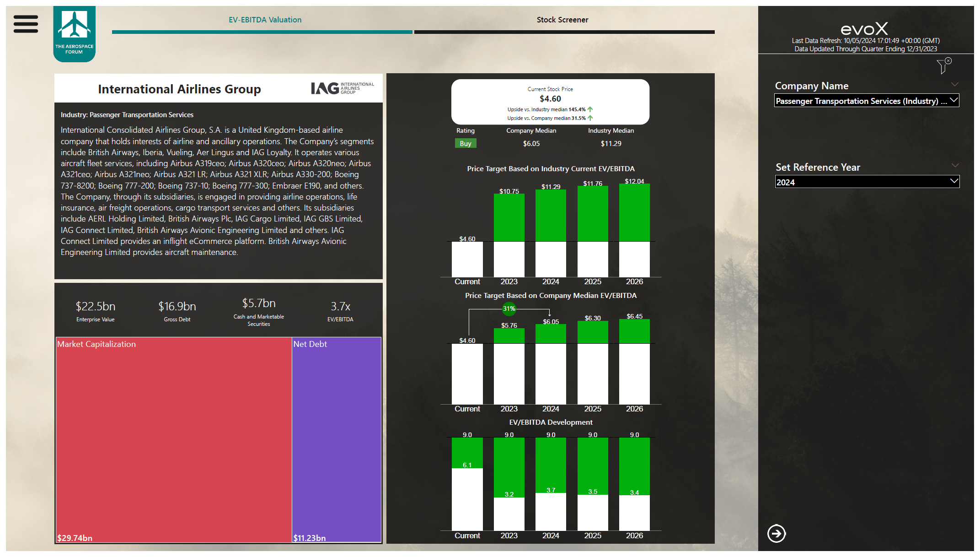The width and height of the screenshot is (980, 557).
Task: Click the $22.5bn Enterprise Value figure
Action: coord(95,306)
